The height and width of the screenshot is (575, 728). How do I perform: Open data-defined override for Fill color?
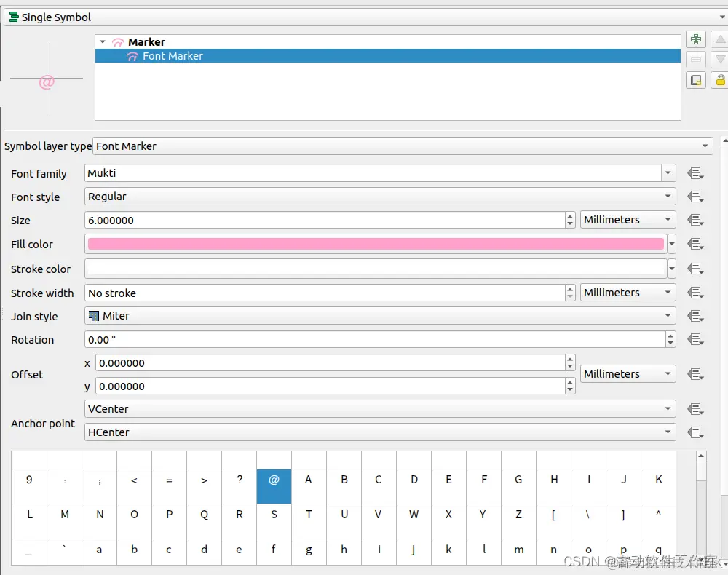695,244
